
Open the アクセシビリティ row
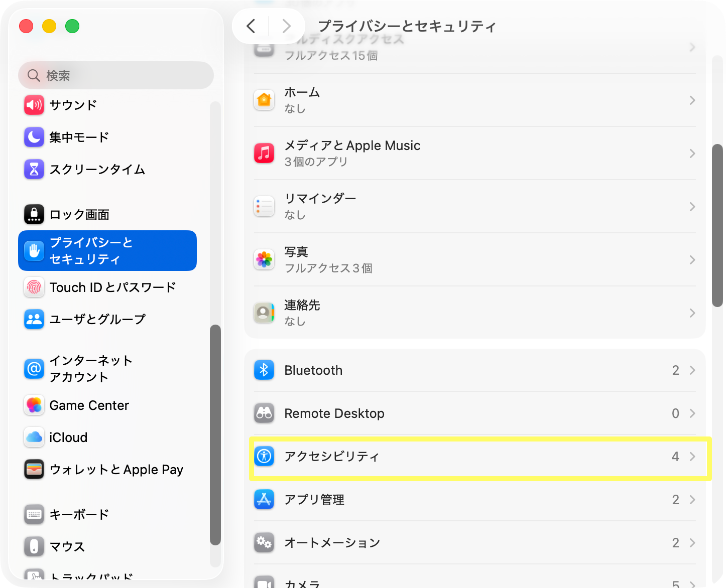point(475,457)
